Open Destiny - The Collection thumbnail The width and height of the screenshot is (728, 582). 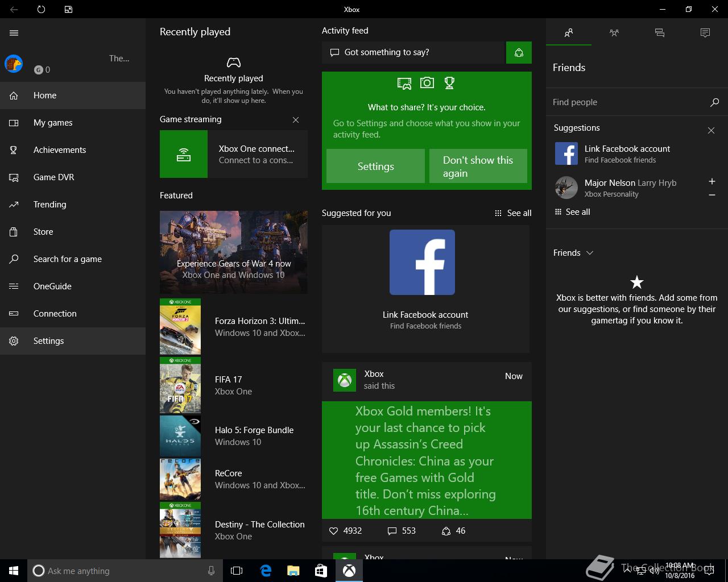[x=180, y=530]
